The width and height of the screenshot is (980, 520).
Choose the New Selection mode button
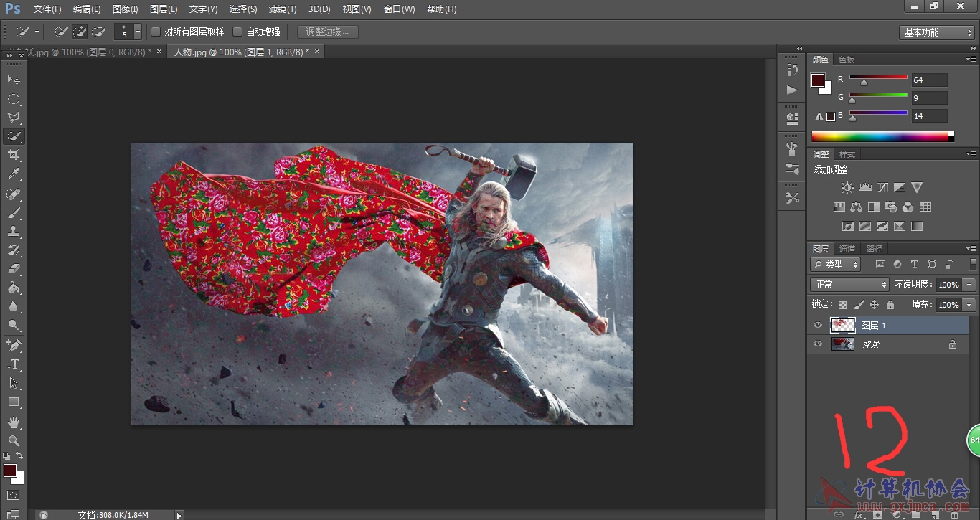coord(62,32)
